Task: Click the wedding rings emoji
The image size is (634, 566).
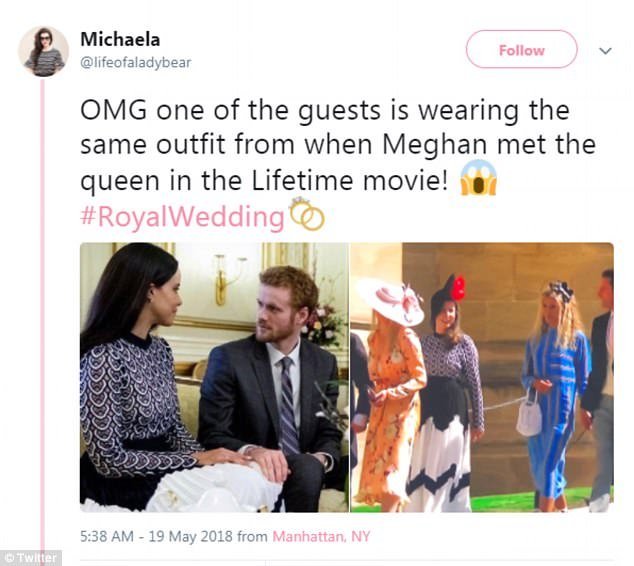Action: click(306, 215)
